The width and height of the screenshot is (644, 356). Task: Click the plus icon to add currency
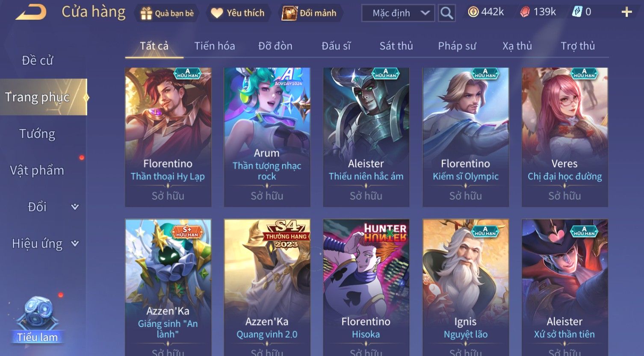coord(626,12)
